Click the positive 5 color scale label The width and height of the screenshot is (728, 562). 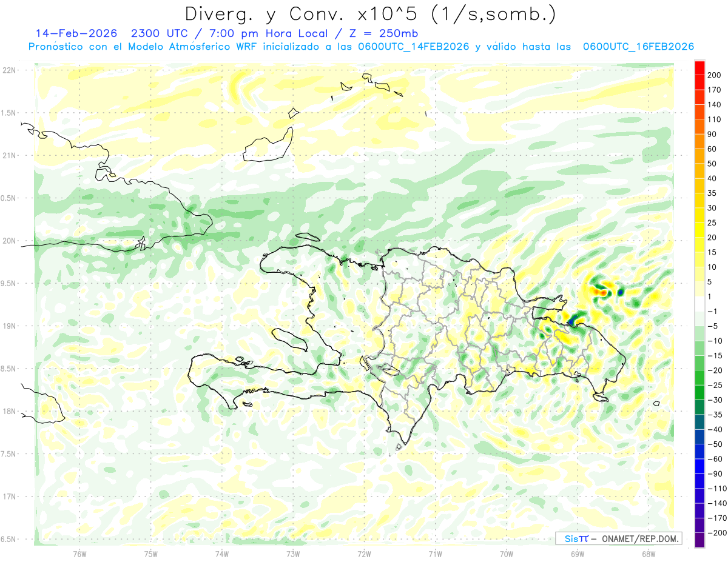710,281
